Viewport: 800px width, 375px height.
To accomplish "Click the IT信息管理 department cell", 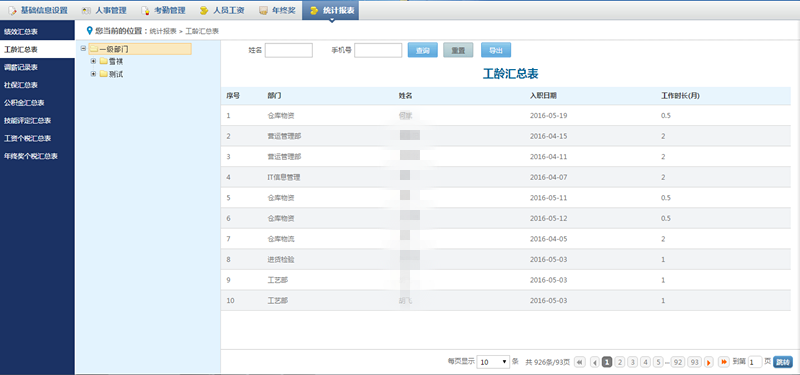I will point(284,177).
